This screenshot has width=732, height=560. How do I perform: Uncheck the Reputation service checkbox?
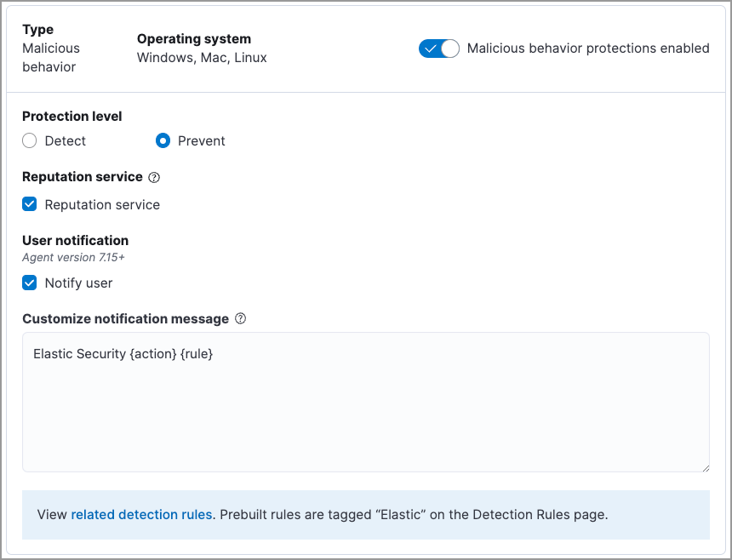coord(29,204)
